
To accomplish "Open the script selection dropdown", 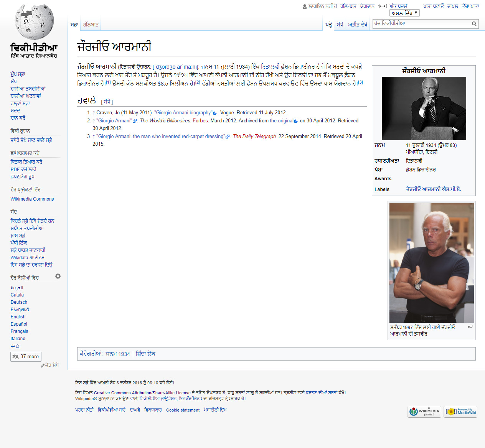I will tap(404, 13).
